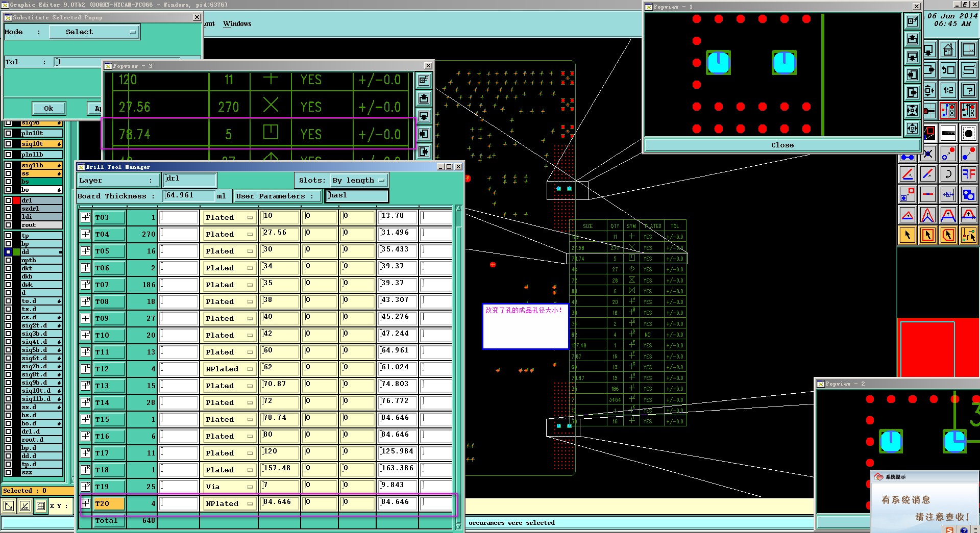
Task: Click the T07 tool button
Action: click(109, 285)
